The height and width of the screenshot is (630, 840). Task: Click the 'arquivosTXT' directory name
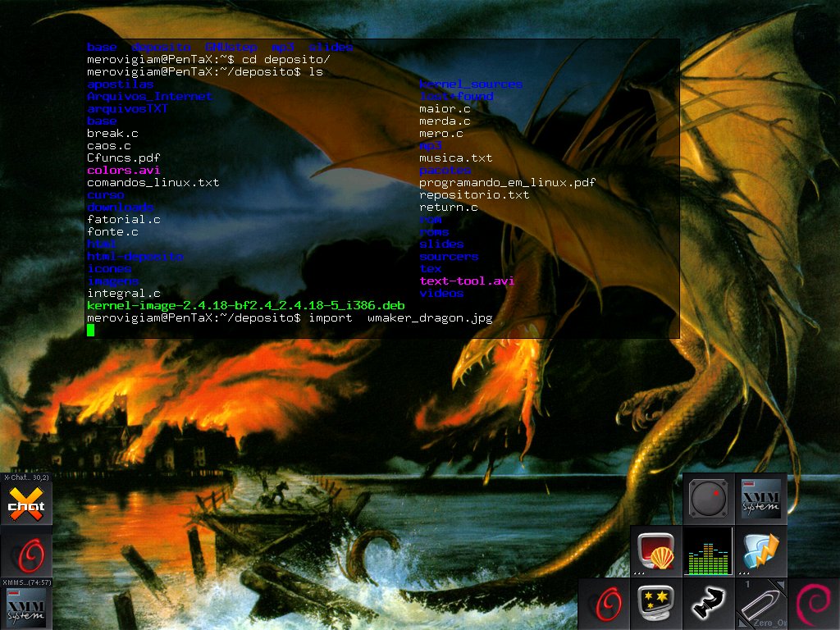(127, 109)
